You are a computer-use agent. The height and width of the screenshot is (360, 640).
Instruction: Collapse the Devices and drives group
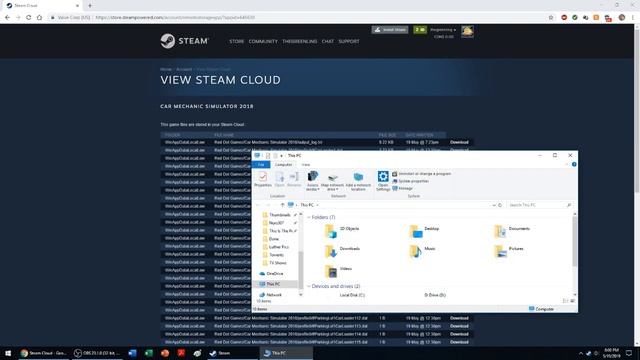(x=309, y=286)
